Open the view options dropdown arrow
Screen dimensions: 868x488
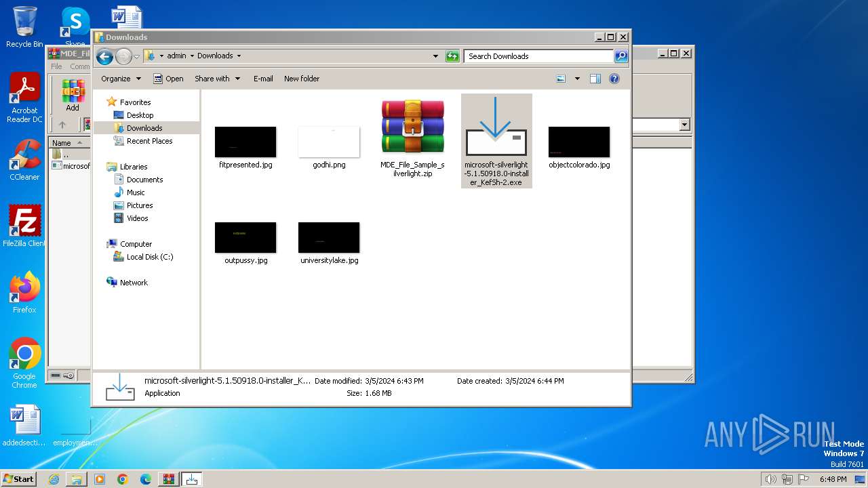click(577, 79)
